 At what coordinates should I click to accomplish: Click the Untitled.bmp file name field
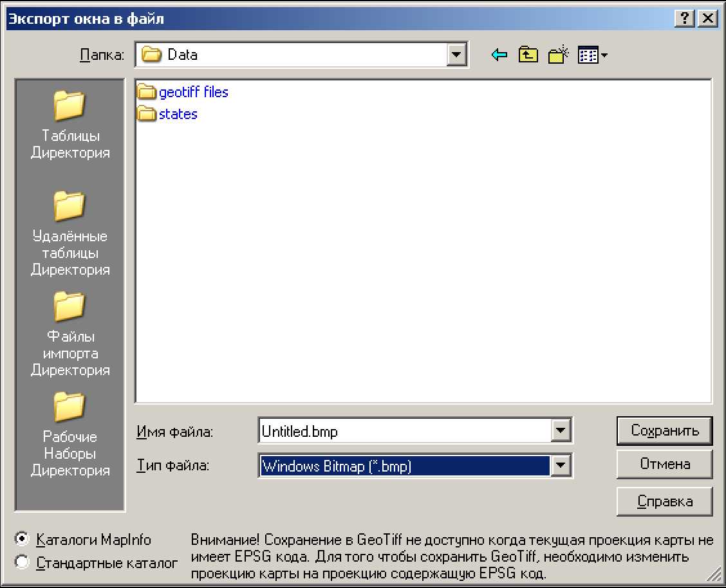click(x=404, y=431)
